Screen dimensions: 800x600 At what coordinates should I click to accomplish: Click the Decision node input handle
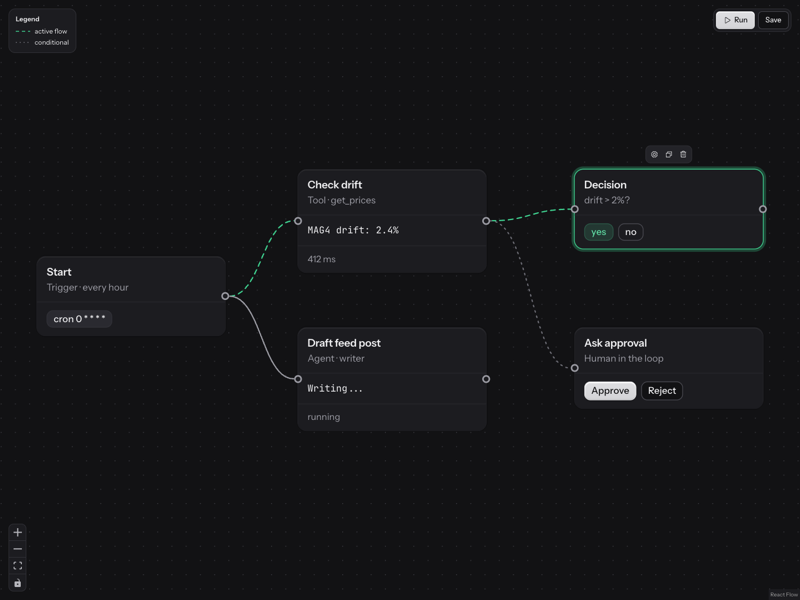(x=575, y=209)
